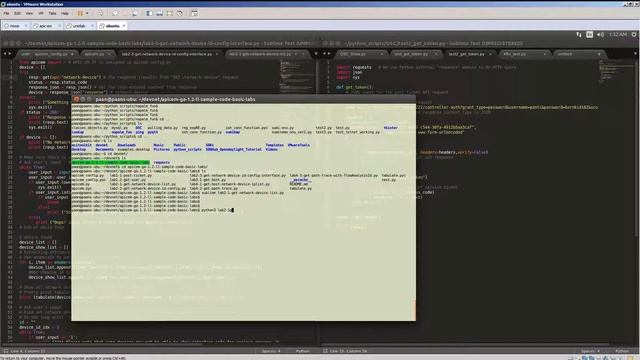This screenshot has height=360, width=640.
Task: Open the snapshot manager icon
Action: 135,13
